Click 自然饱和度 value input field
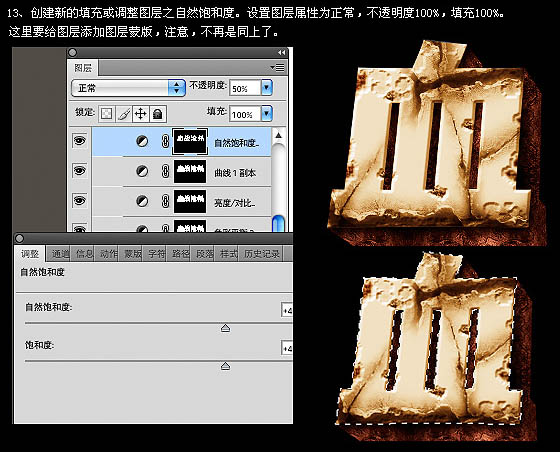The height and width of the screenshot is (452, 560). click(287, 310)
